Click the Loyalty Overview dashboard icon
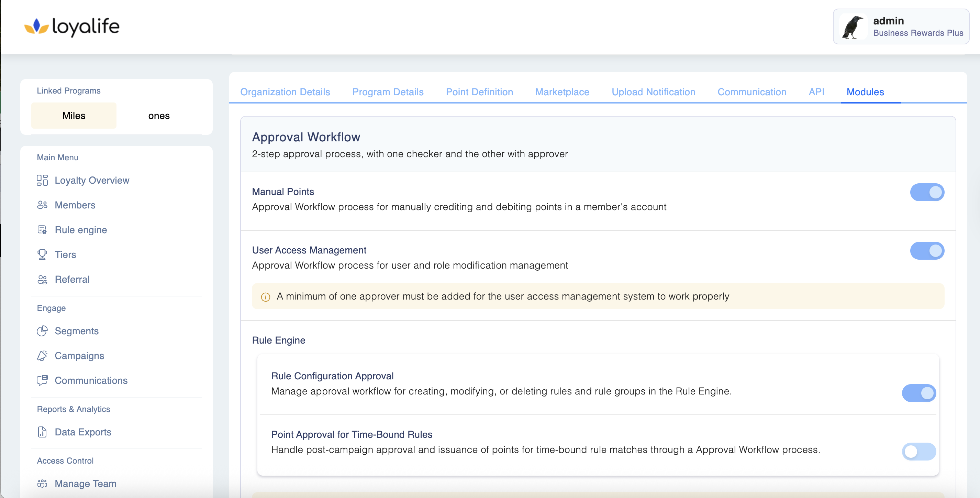 click(x=42, y=180)
